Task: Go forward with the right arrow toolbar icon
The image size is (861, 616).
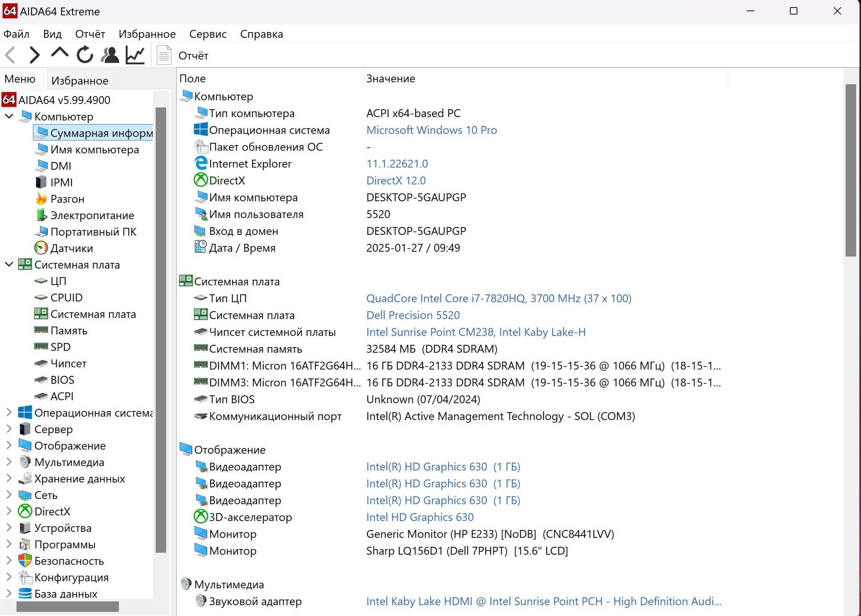Action: click(x=34, y=55)
